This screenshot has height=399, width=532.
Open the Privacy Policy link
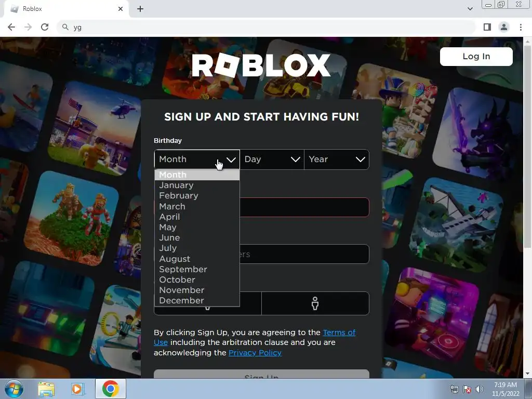click(255, 353)
